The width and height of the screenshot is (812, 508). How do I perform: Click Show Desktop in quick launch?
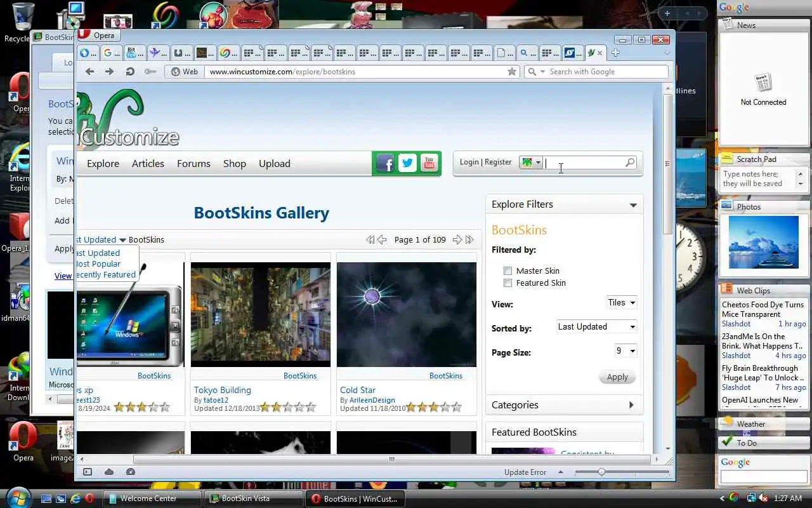(46, 499)
